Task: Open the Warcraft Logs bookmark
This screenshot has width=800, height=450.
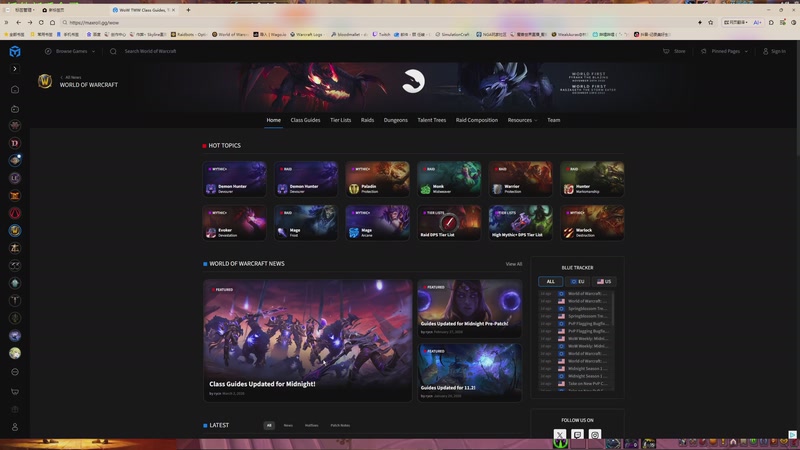Action: coord(306,35)
